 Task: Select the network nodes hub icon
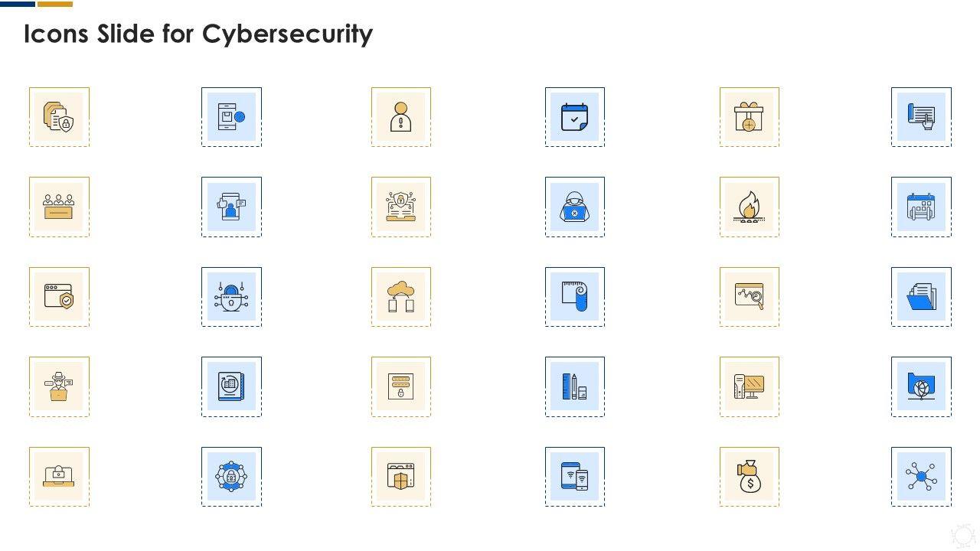(x=921, y=477)
